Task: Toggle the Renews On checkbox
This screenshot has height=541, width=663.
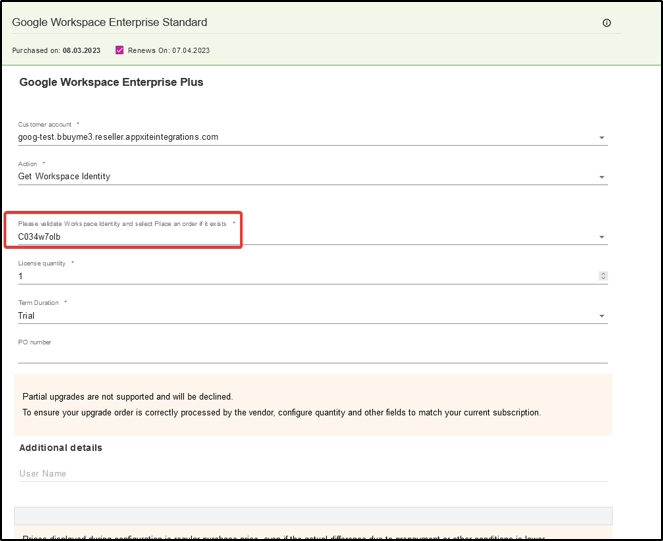Action: (119, 50)
